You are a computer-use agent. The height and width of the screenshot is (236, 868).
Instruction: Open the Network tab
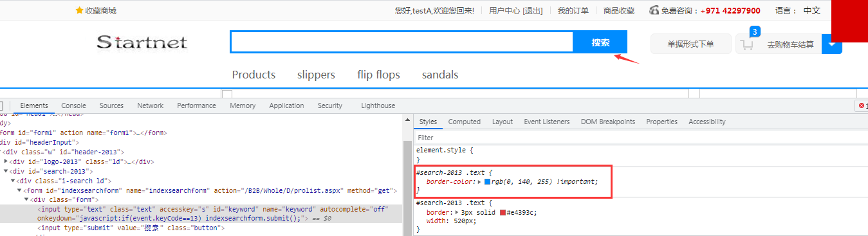click(150, 105)
